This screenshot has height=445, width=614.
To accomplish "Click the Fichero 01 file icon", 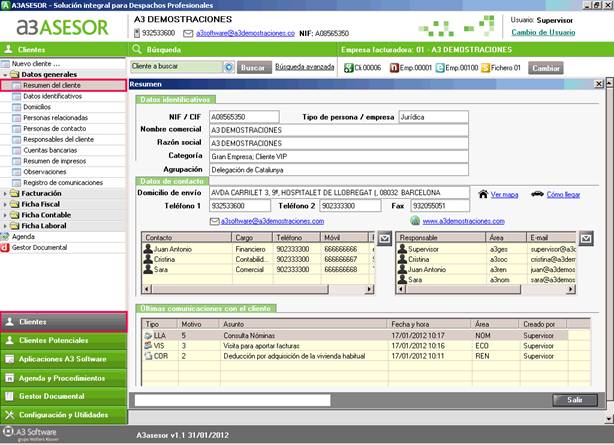I will point(486,68).
